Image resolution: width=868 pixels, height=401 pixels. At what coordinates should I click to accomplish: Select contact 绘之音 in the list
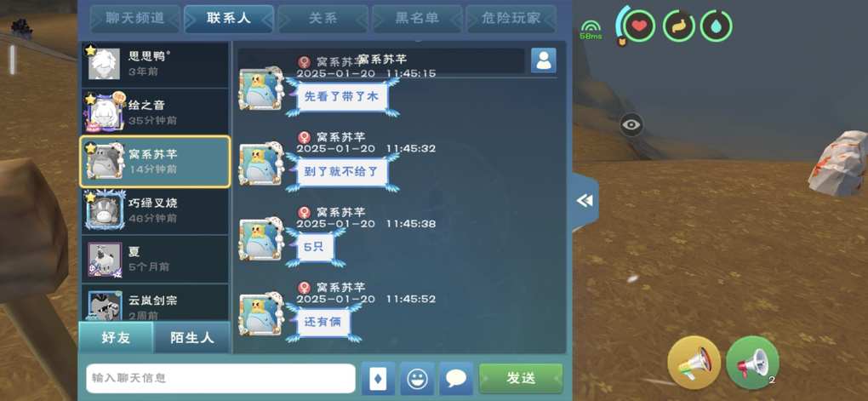click(155, 112)
